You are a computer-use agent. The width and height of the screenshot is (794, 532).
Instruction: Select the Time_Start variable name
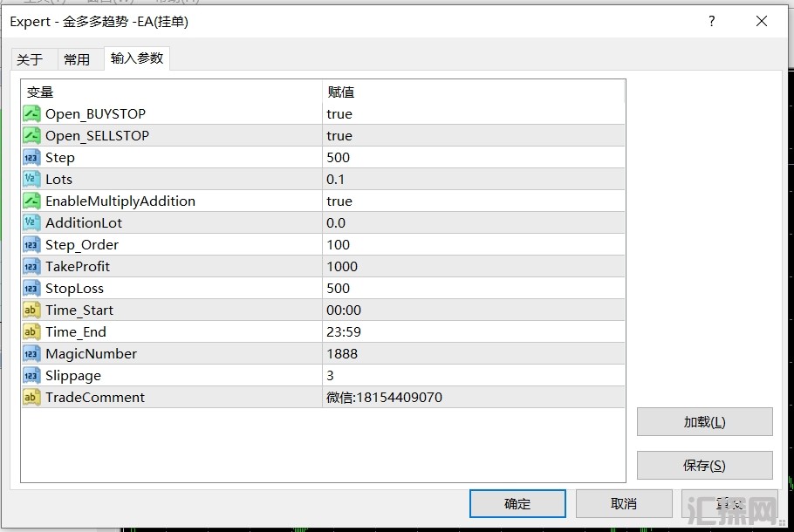point(79,310)
